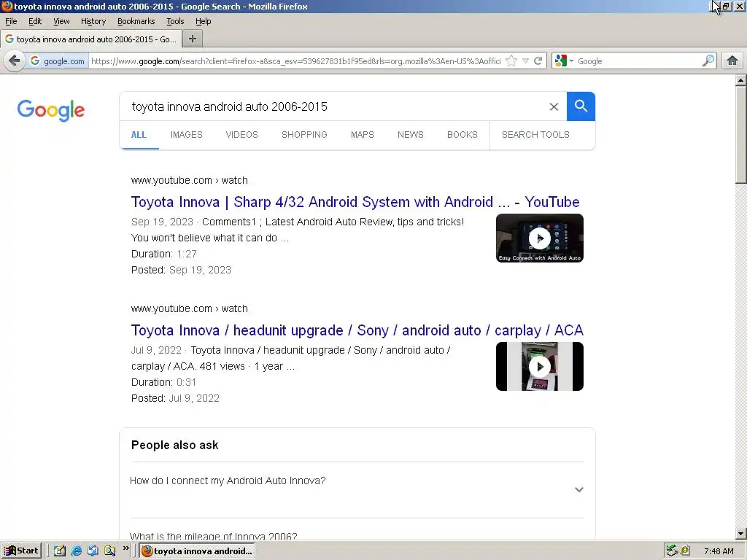Switch to the VIDEOS results tab
Viewport: 747px width, 560px height.
[242, 135]
